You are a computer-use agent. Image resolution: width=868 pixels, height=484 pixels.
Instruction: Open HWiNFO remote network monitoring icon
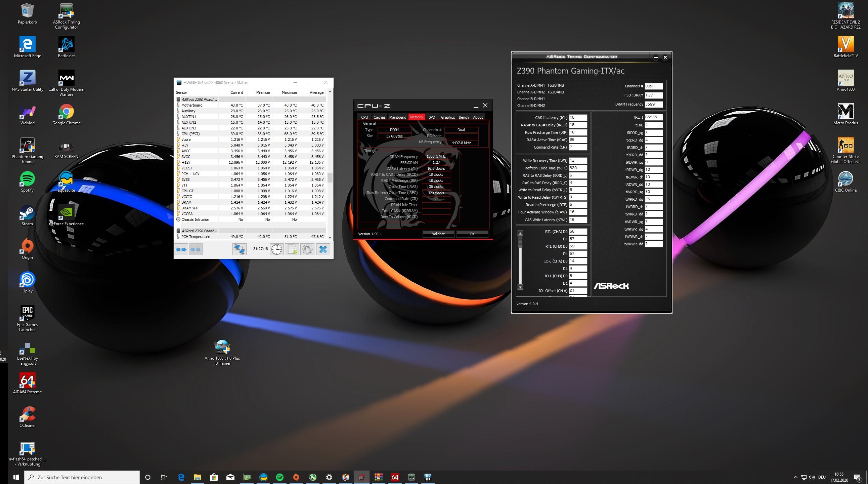[239, 249]
